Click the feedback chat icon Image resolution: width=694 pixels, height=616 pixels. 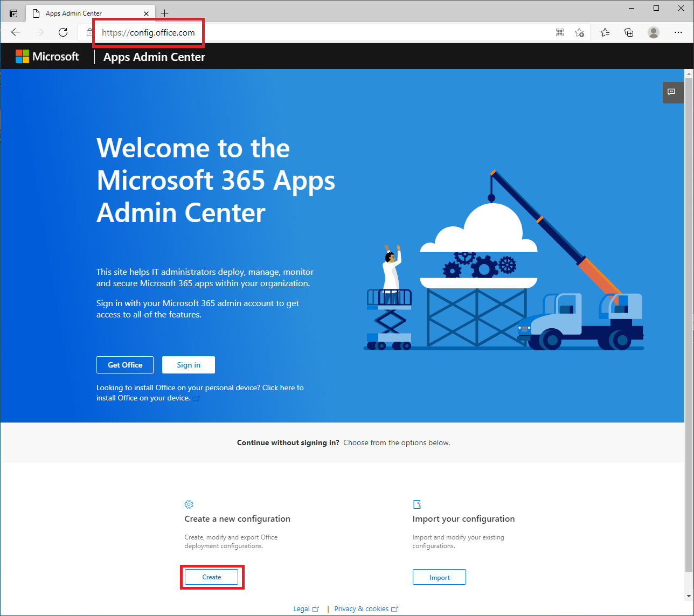click(671, 92)
